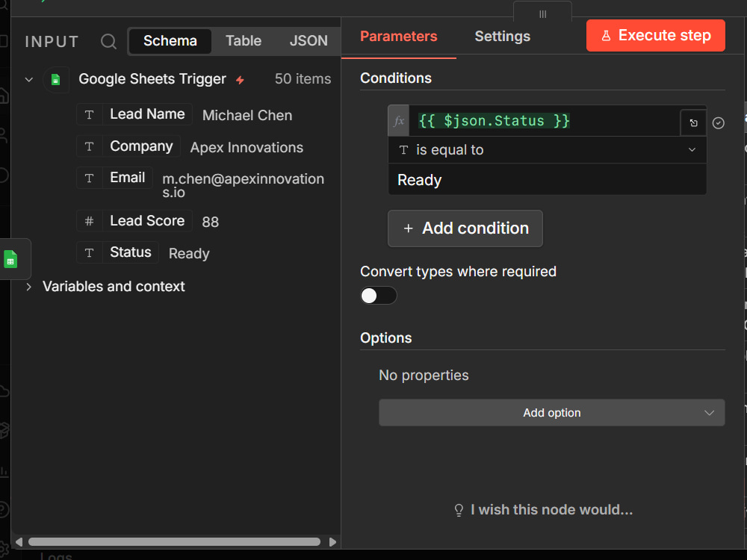The image size is (747, 560).
Task: Click the text type icon beside Company
Action: click(89, 146)
